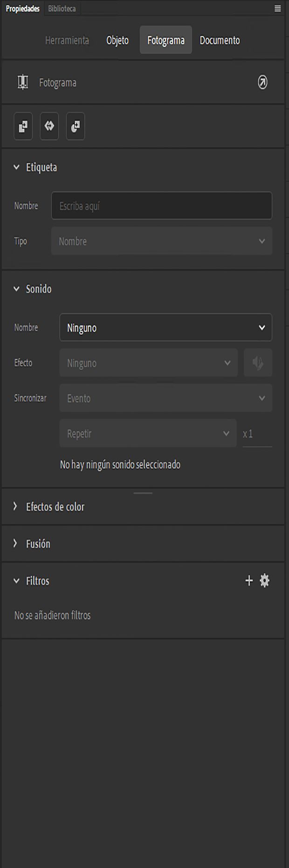This screenshot has height=868, width=289.
Task: Click the Escriba aquí name field
Action: pyautogui.click(x=161, y=205)
